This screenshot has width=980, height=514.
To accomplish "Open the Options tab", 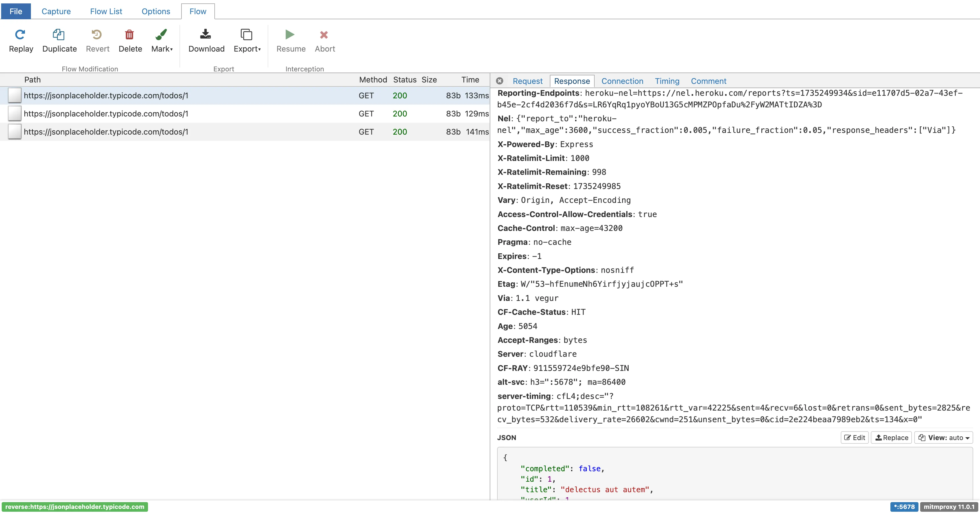I will tap(156, 11).
